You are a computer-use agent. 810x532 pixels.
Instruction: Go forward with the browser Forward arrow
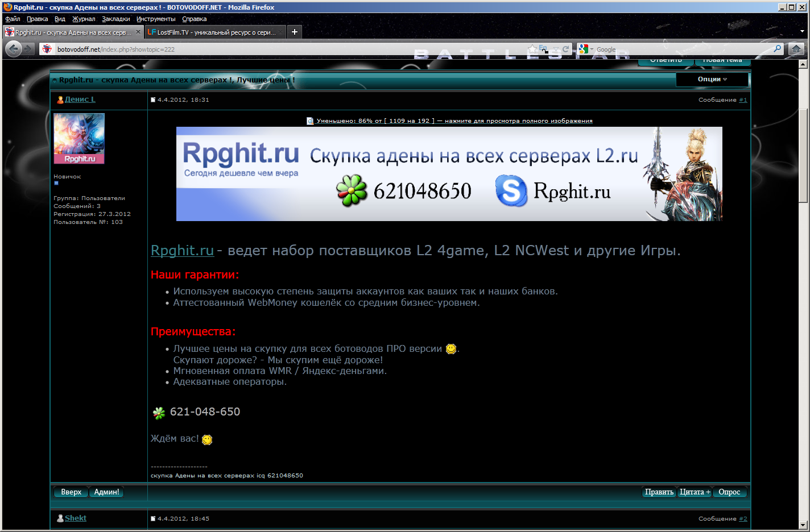click(x=27, y=49)
